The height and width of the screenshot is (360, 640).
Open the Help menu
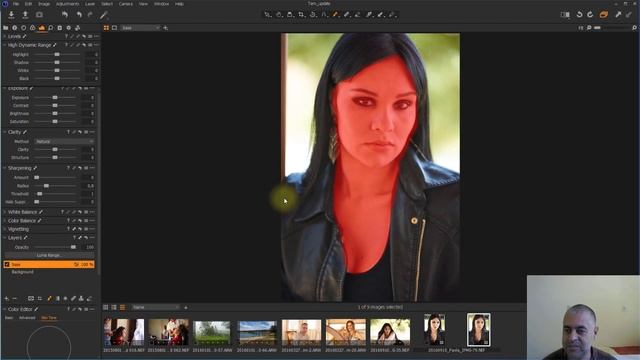(x=179, y=4)
